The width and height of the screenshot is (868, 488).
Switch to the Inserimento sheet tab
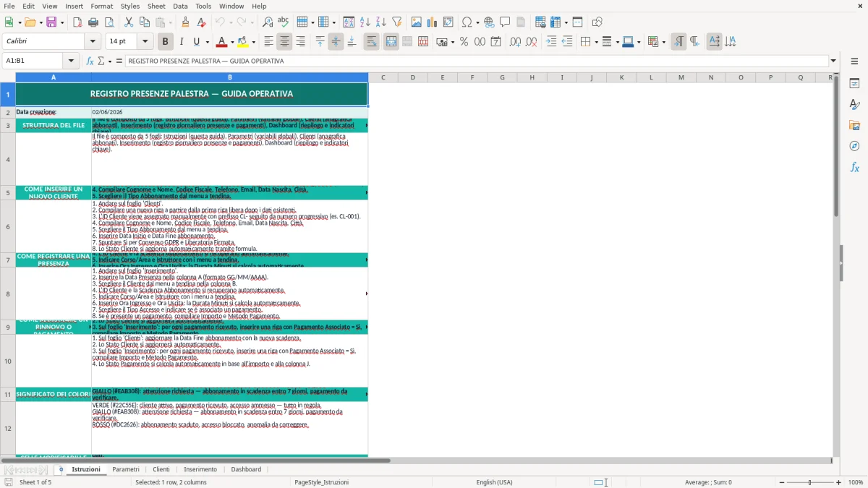click(200, 469)
